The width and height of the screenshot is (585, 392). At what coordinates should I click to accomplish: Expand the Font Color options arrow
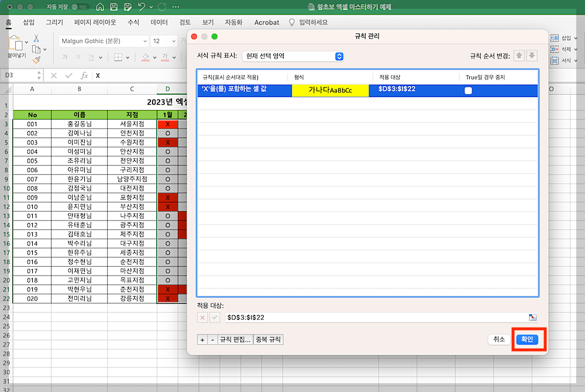[x=174, y=57]
